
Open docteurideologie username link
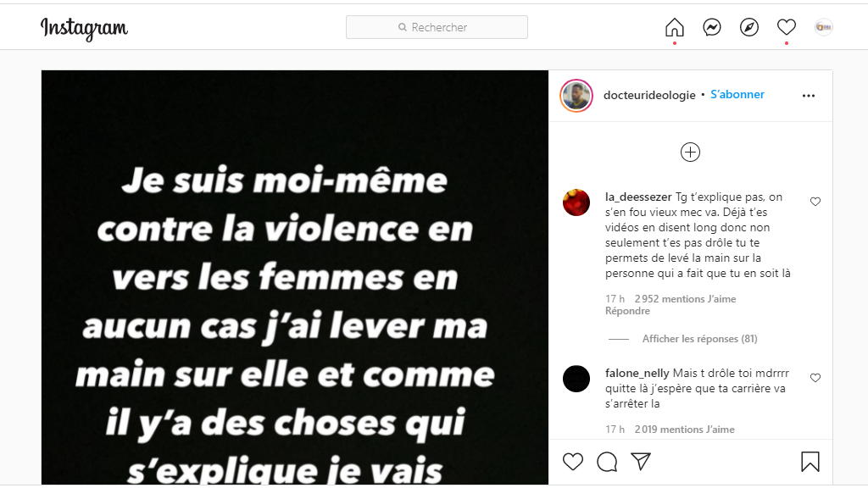pyautogui.click(x=649, y=95)
